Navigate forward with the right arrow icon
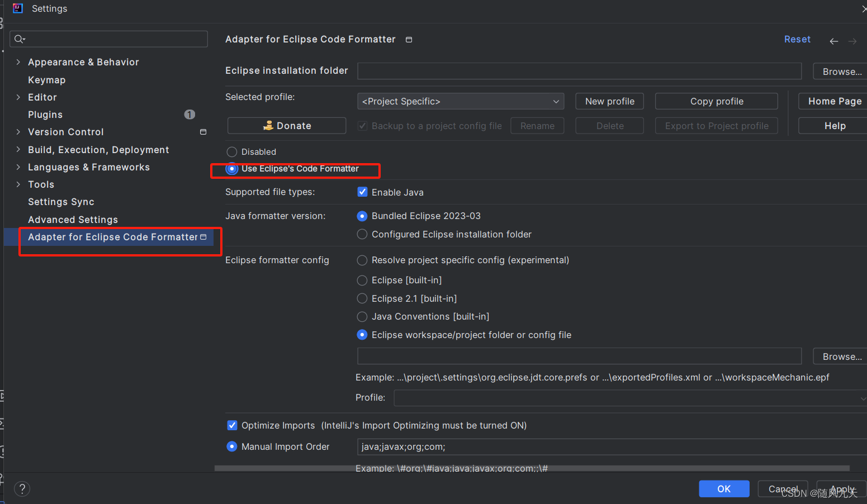 pos(852,41)
